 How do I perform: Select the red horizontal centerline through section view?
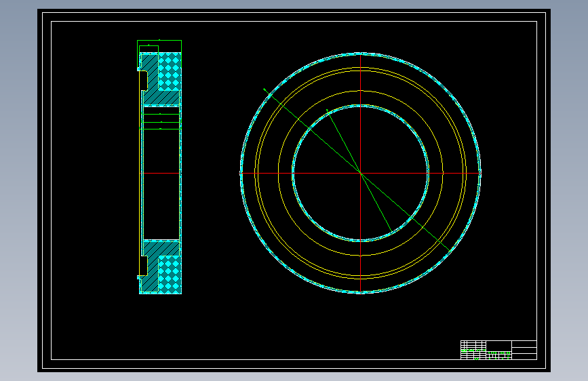(x=161, y=174)
